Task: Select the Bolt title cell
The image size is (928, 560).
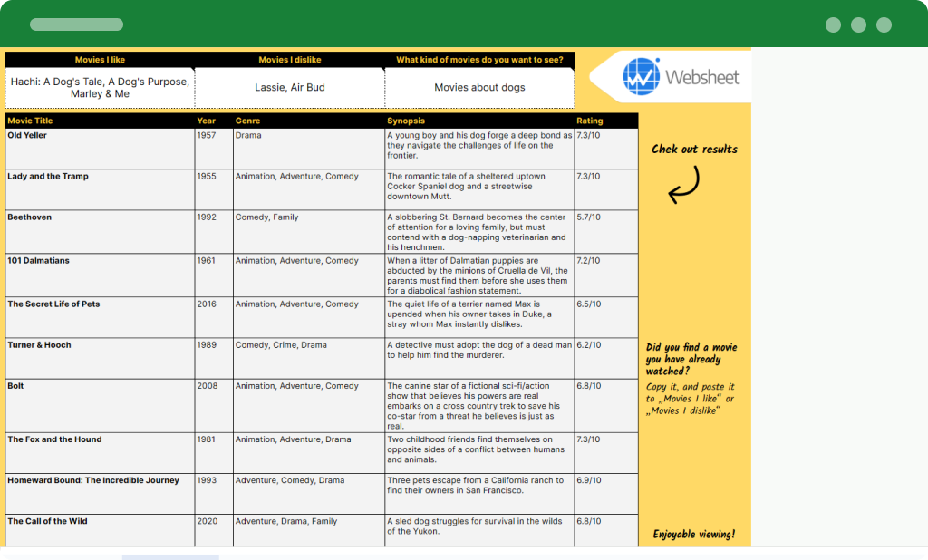Action: tap(100, 405)
